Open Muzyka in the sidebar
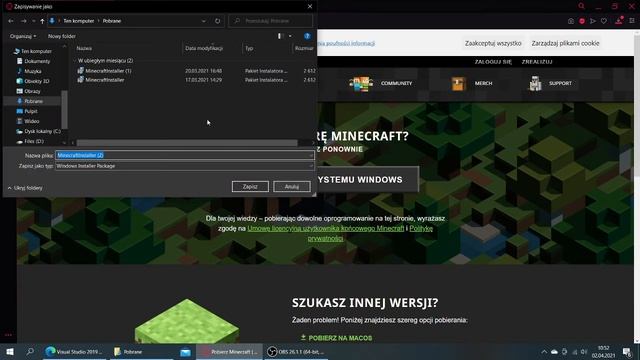The image size is (640, 360). tap(29, 71)
